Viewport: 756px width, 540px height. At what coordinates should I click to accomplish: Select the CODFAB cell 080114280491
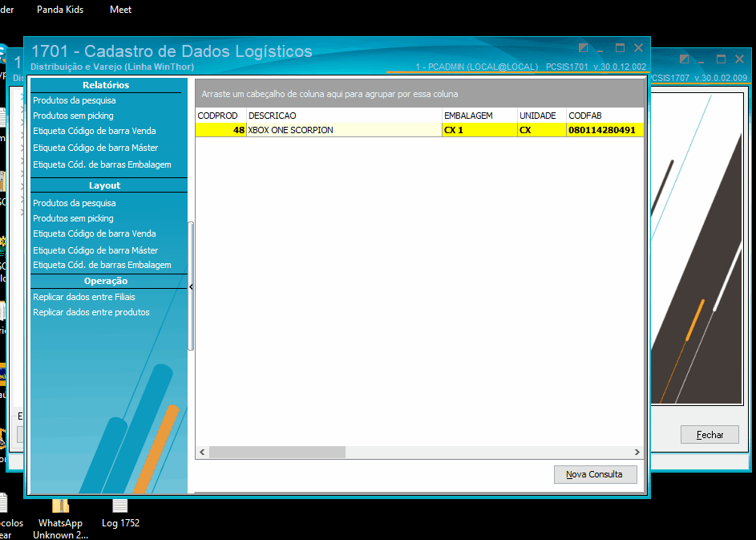605,130
